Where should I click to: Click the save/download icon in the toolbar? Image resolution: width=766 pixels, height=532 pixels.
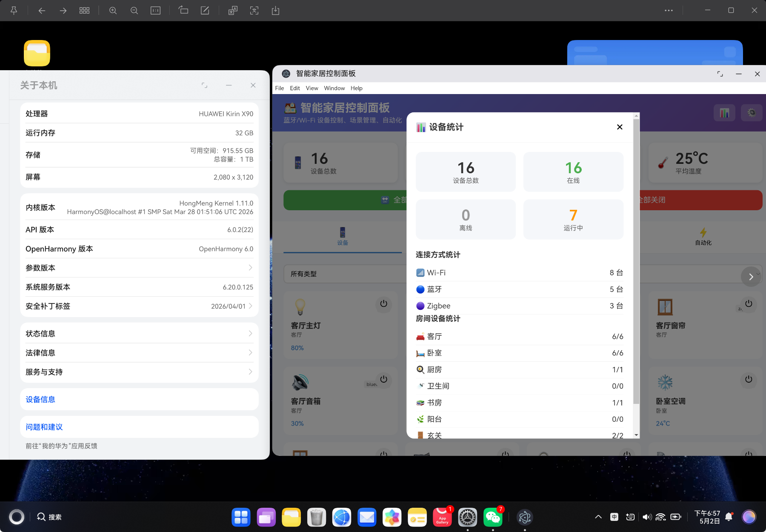(x=275, y=11)
